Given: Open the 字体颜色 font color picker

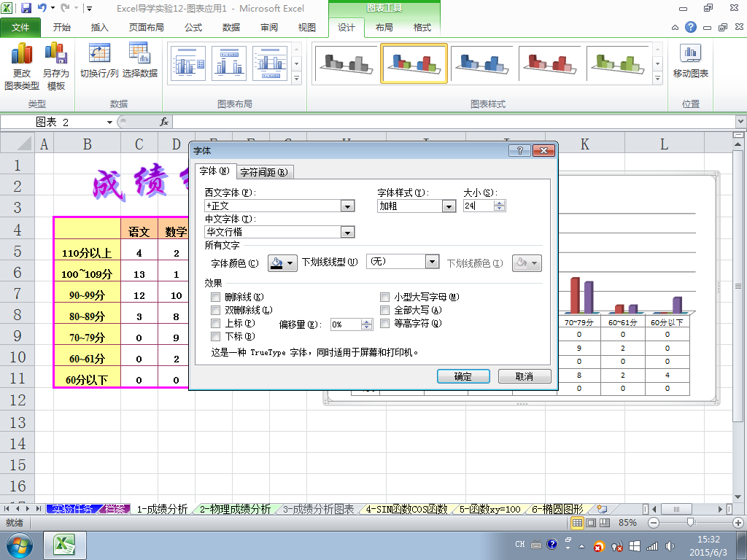Looking at the screenshot, I should (x=282, y=263).
